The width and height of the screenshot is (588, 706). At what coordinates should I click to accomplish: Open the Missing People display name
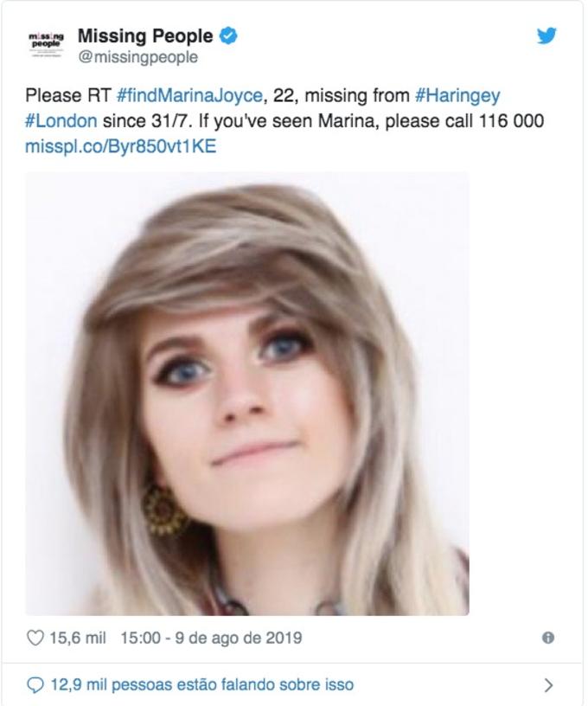click(x=145, y=36)
